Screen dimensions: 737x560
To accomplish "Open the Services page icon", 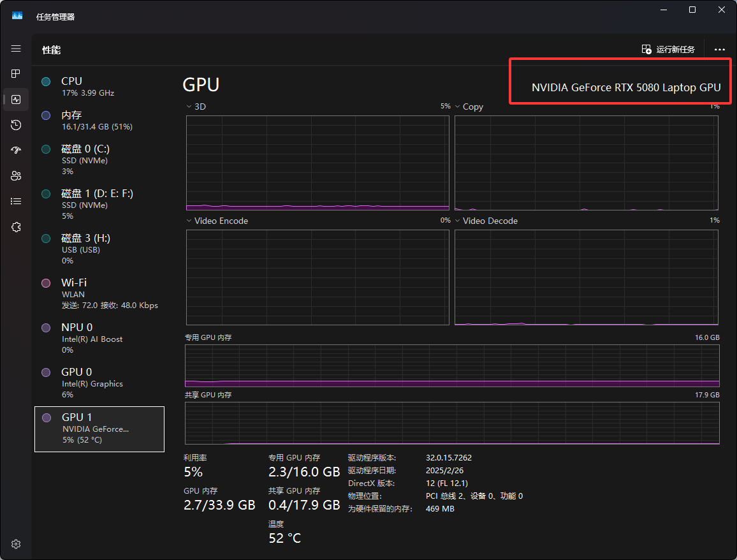I will 16,227.
